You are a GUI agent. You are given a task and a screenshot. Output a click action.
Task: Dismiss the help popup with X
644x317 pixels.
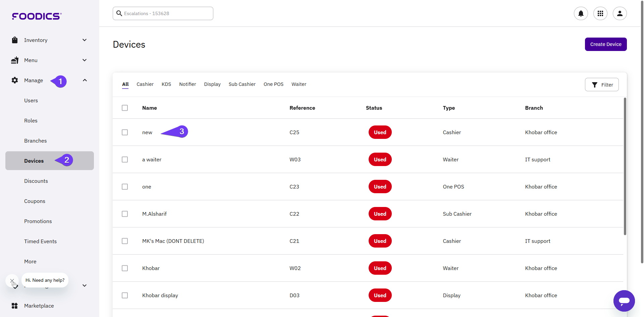coord(12,280)
